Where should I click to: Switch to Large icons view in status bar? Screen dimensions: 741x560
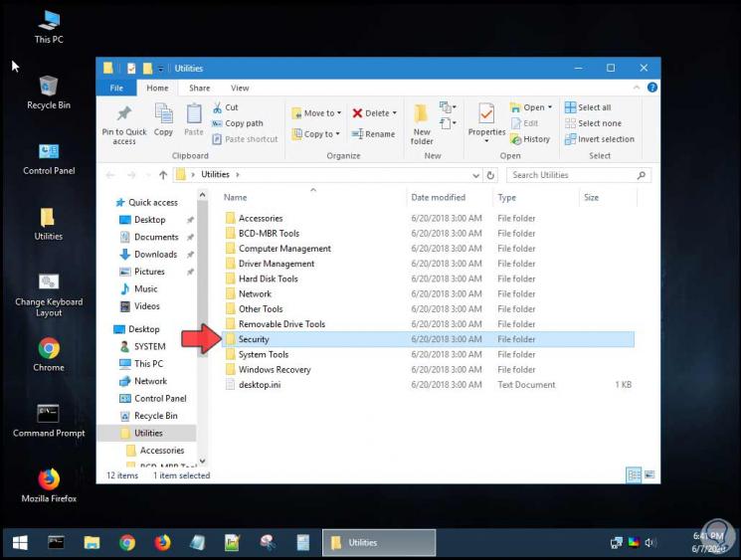(649, 474)
